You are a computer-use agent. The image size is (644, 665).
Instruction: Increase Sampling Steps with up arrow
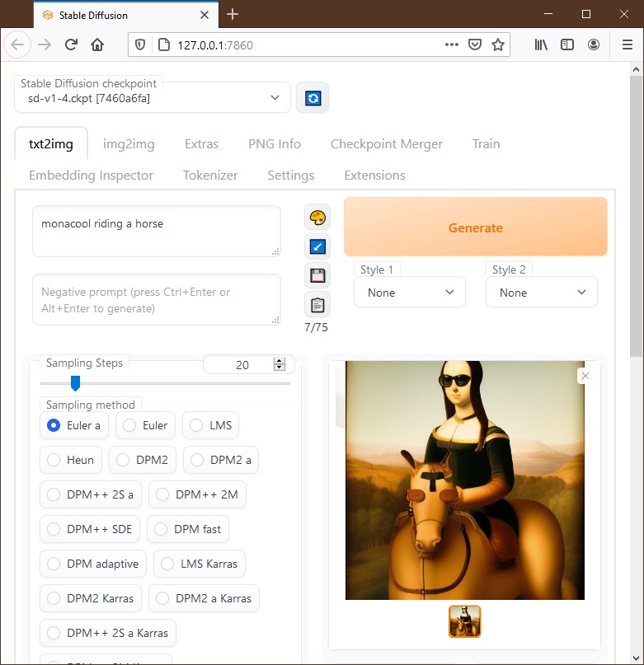pyautogui.click(x=280, y=361)
